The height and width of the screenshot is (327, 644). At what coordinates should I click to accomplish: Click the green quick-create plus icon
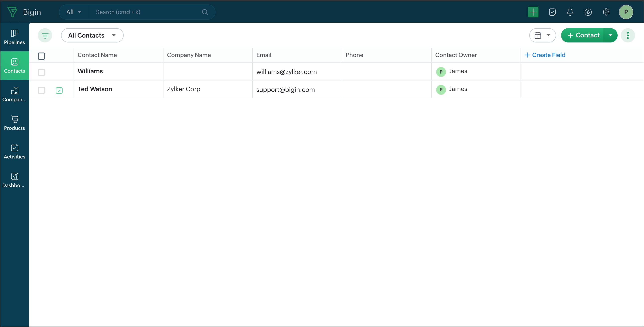tap(533, 12)
